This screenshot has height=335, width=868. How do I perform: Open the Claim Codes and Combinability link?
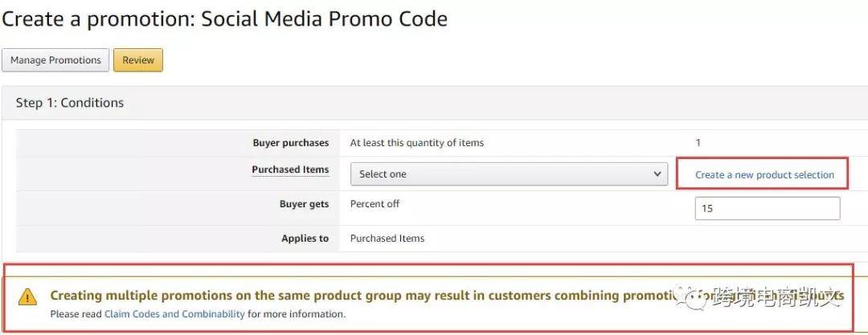pos(174,314)
